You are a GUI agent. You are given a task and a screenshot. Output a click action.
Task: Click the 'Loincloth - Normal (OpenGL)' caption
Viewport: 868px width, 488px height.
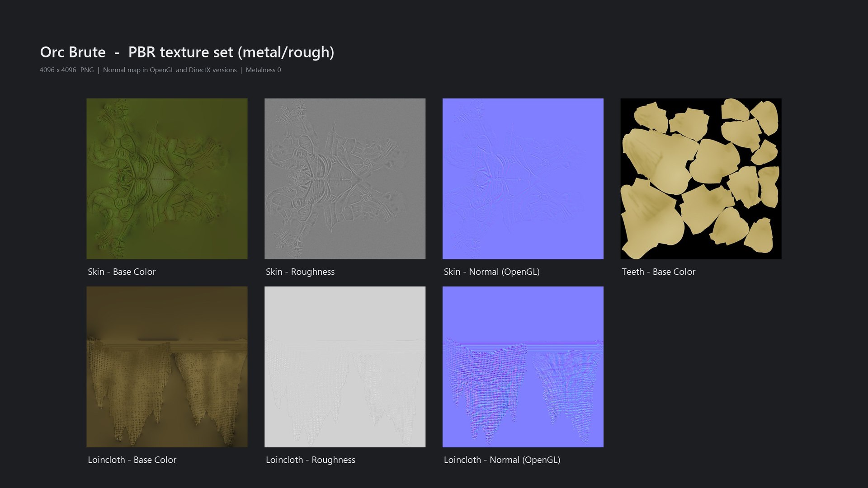point(502,460)
